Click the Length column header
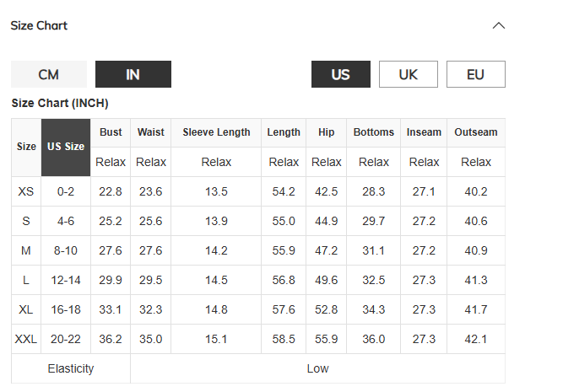 tap(284, 132)
